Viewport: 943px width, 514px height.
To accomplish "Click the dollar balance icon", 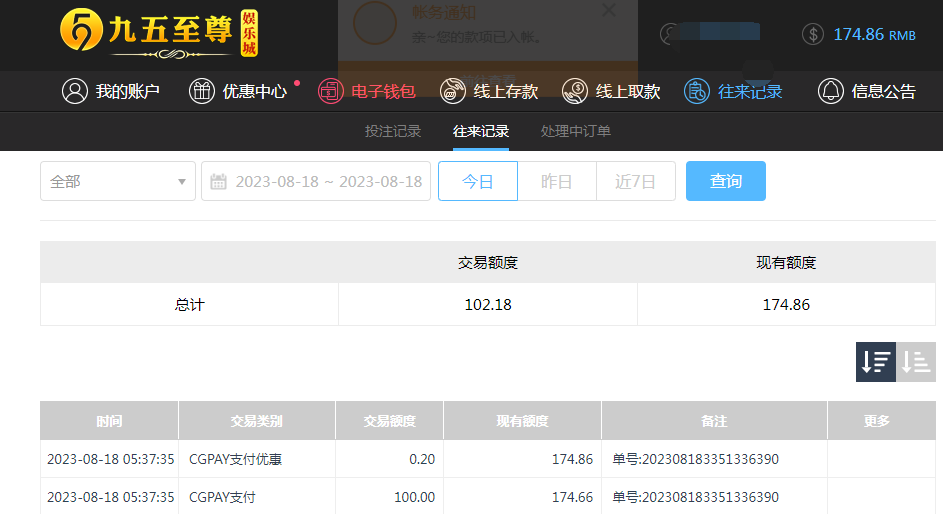I will pos(812,34).
